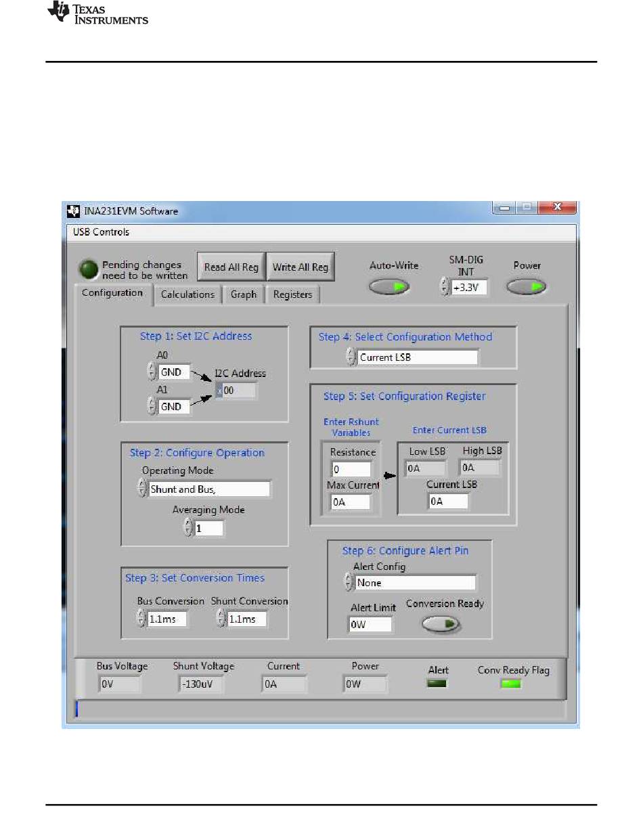
Task: Open the USB Controls menu
Action: coord(102,231)
